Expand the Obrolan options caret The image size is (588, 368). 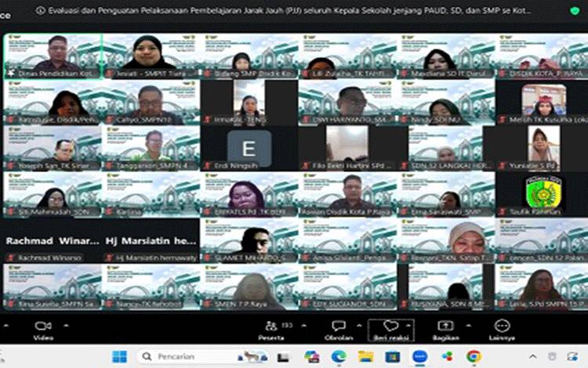coord(359,326)
